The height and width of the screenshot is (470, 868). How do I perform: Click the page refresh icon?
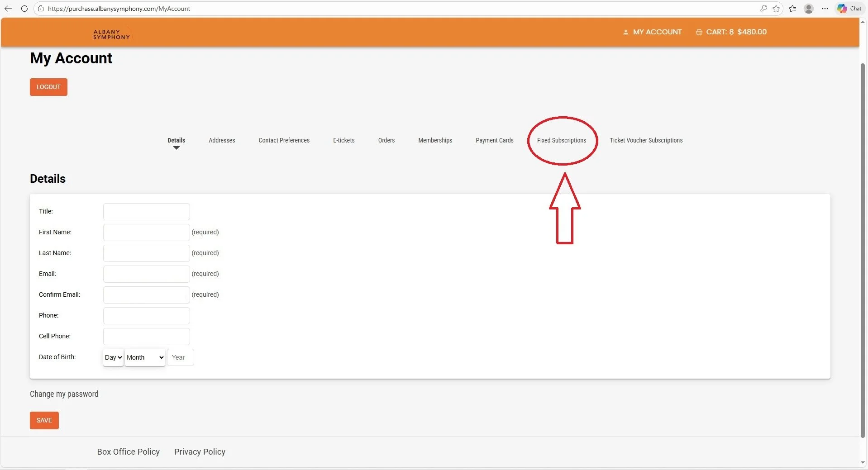point(25,9)
